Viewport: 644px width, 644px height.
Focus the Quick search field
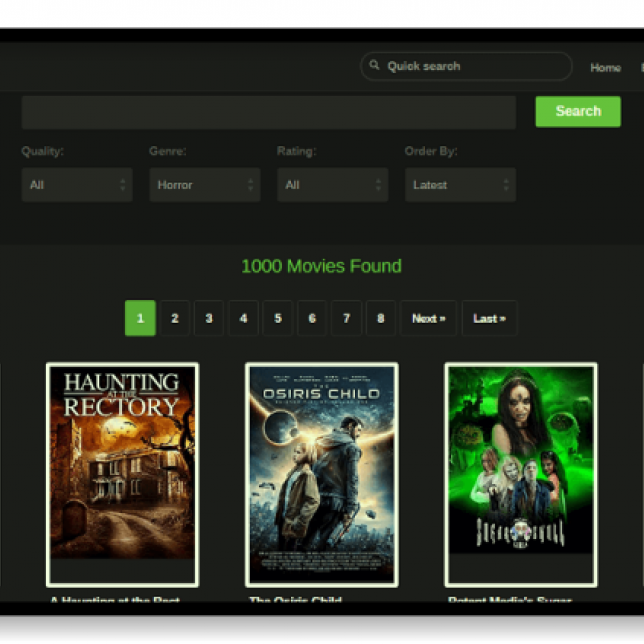tap(466, 66)
